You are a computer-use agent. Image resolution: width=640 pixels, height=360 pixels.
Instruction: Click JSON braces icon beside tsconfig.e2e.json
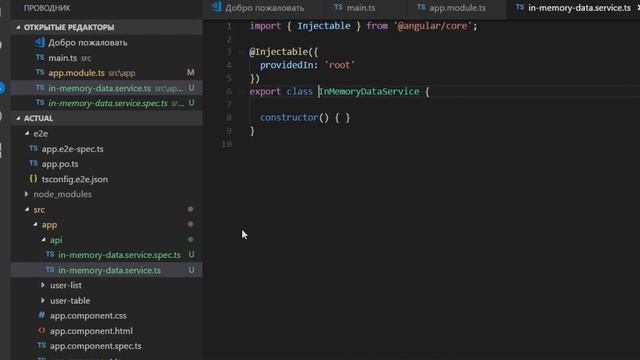[33, 179]
